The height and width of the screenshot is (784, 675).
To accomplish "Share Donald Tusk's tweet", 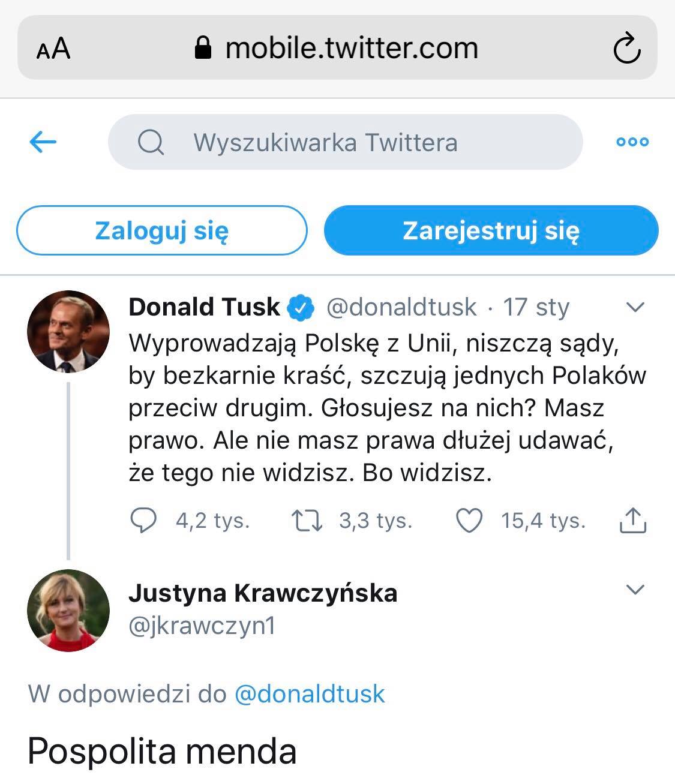I will point(632,520).
